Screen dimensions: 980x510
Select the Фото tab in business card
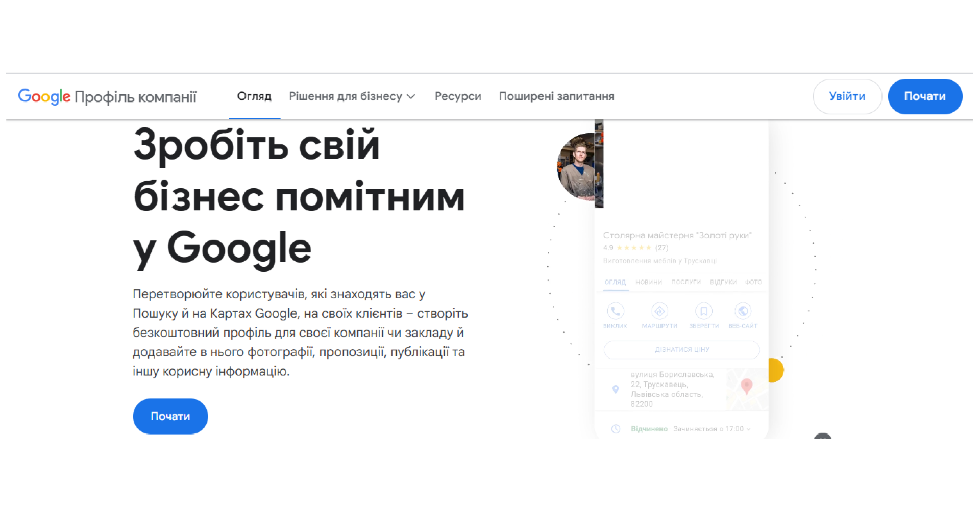click(753, 282)
